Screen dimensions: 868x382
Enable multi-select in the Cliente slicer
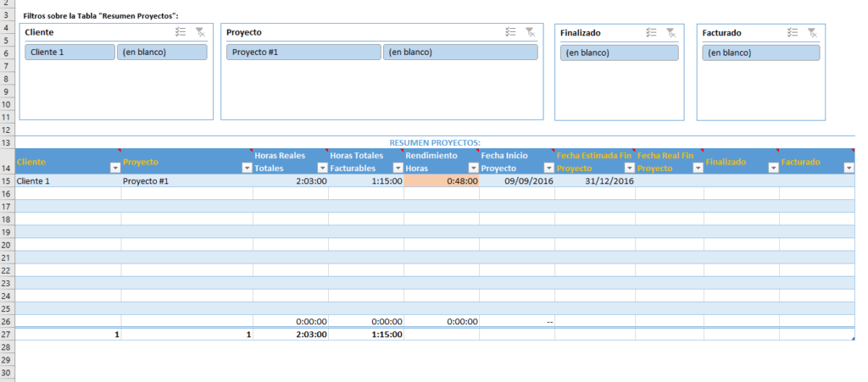[180, 32]
